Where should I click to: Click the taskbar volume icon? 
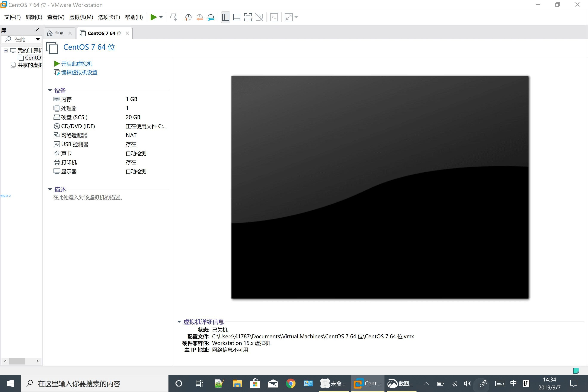coord(467,383)
